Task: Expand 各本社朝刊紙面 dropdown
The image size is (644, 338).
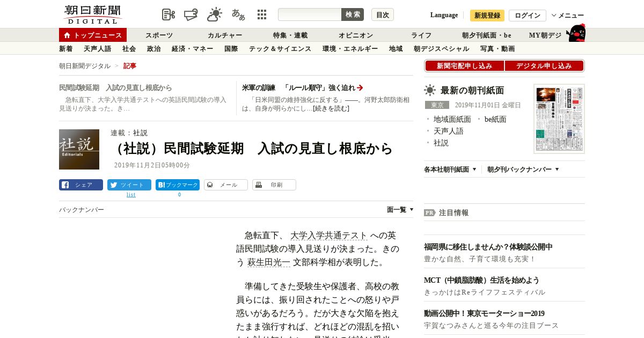Action: click(450, 170)
